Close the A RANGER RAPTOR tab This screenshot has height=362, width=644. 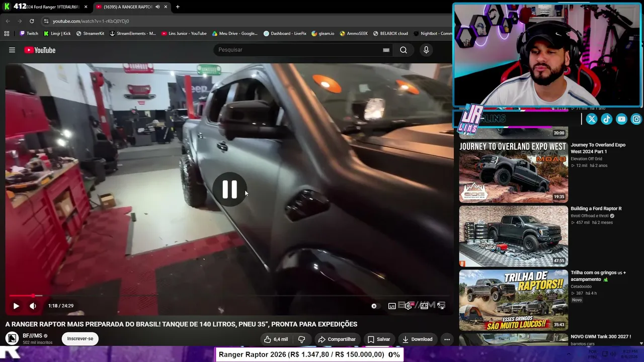click(x=166, y=7)
